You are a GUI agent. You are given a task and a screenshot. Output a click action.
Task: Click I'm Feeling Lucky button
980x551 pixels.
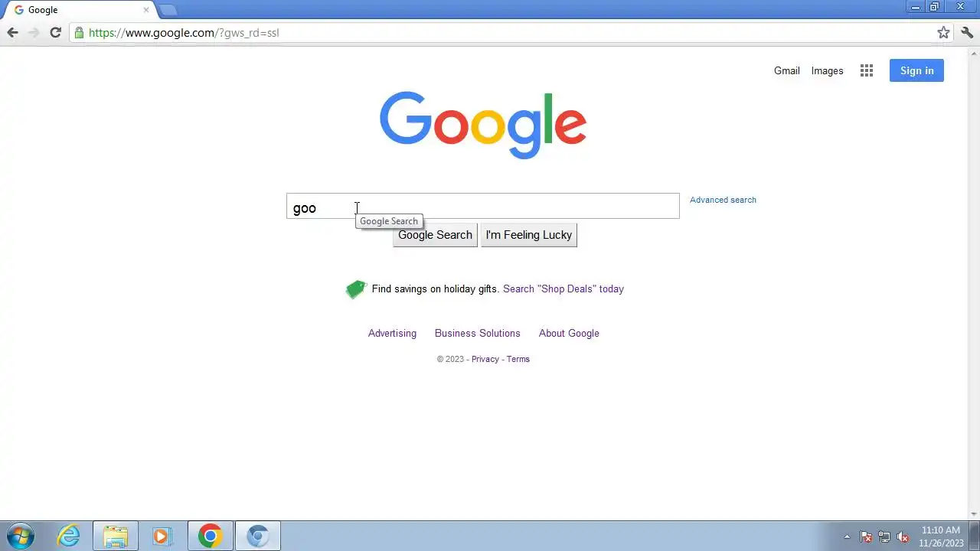(x=528, y=235)
